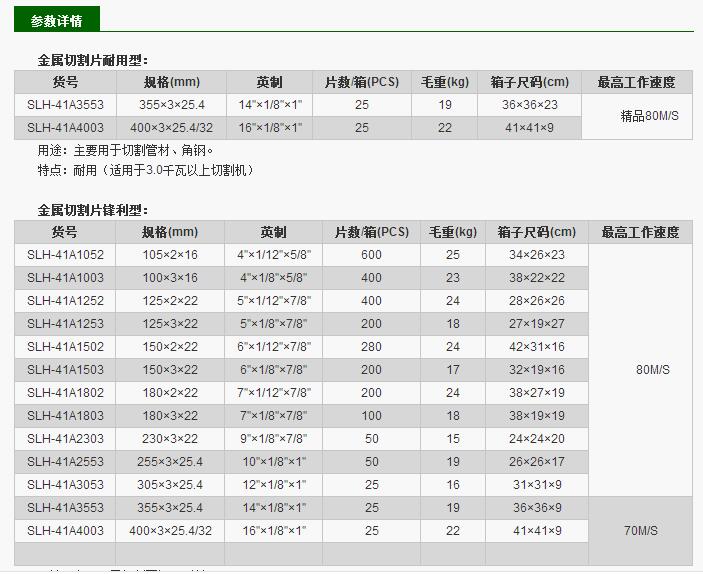Click model number SLH-41A1252
Screen dimensions: 703x574
pyautogui.click(x=65, y=301)
